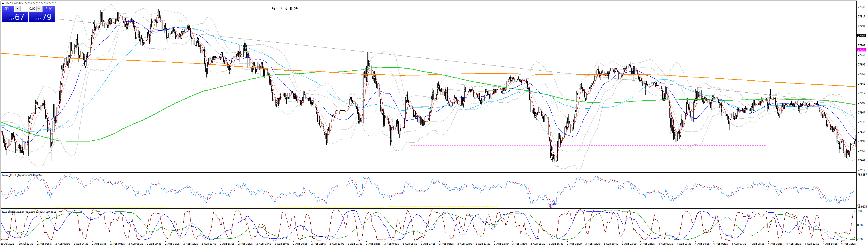Click time axis label 30 Jul 2021

point(7,244)
